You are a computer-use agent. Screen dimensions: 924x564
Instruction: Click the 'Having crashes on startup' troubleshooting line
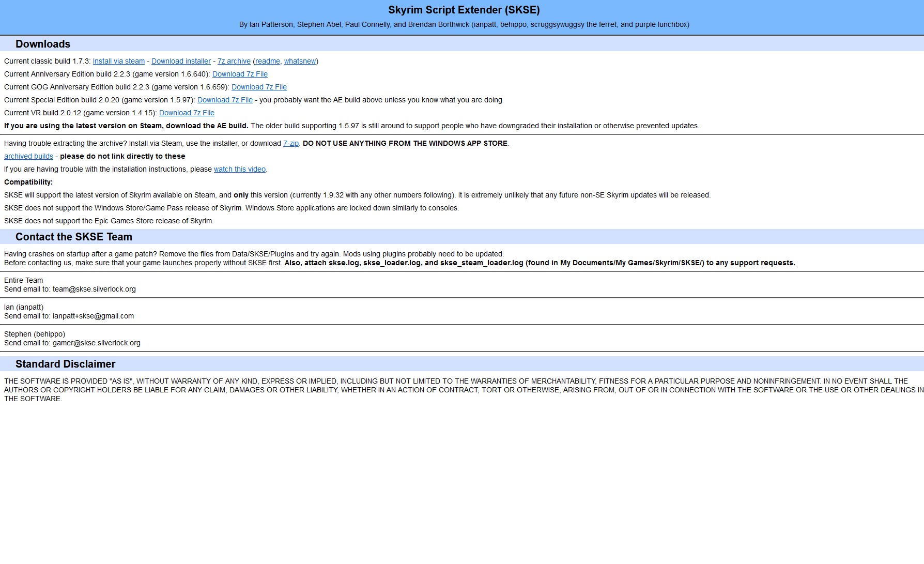click(254, 254)
